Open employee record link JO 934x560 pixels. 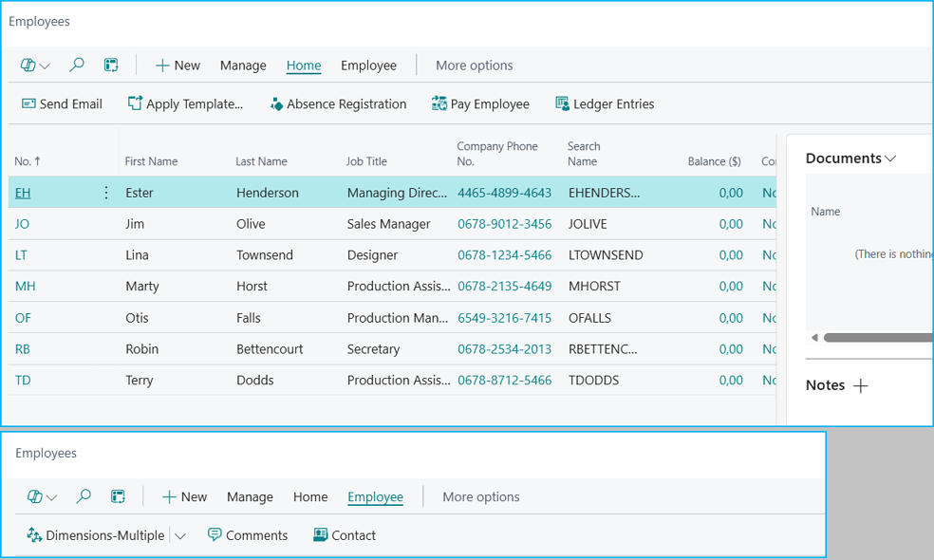click(22, 224)
